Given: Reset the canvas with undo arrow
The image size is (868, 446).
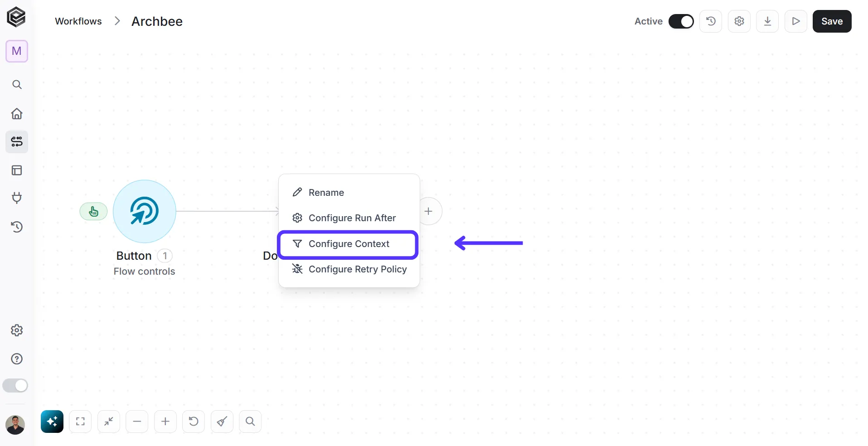Looking at the screenshot, I should click(194, 422).
